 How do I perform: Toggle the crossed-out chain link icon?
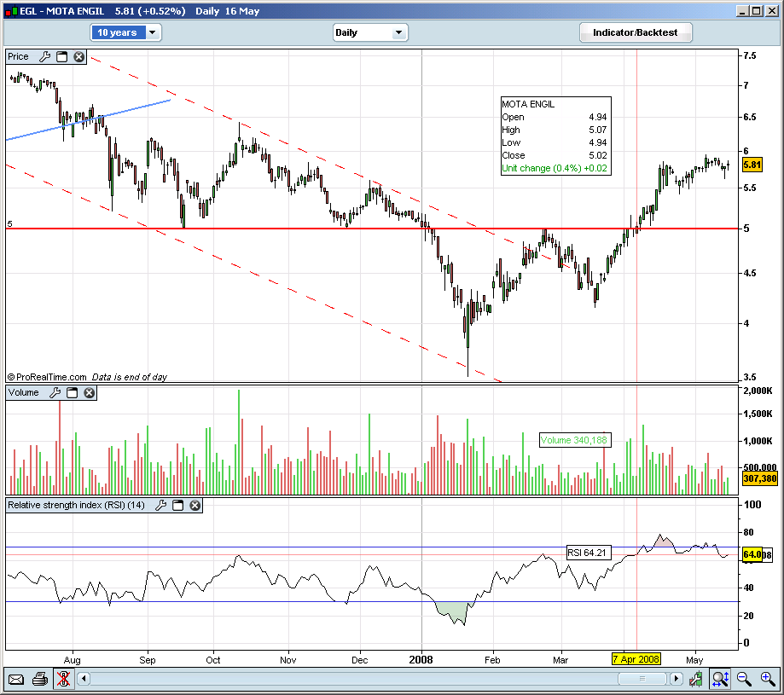click(x=63, y=679)
